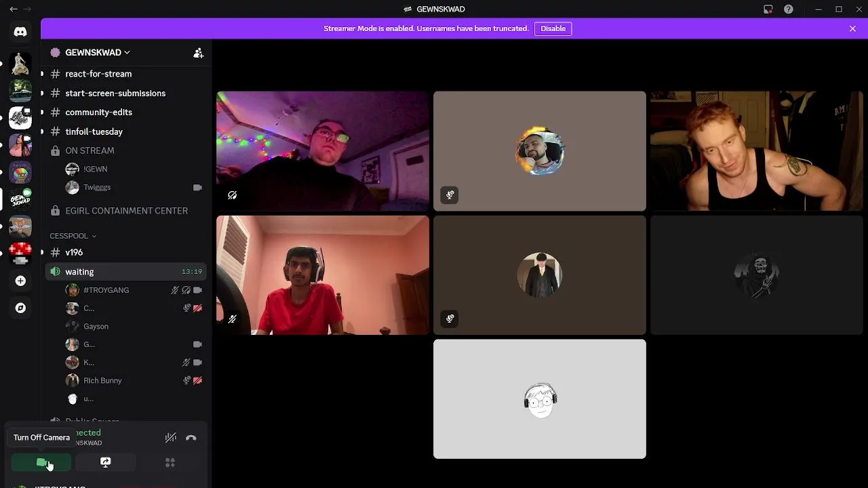Focus the flame-ring avatar participant tile
Screen dimensions: 868x488
tap(540, 151)
